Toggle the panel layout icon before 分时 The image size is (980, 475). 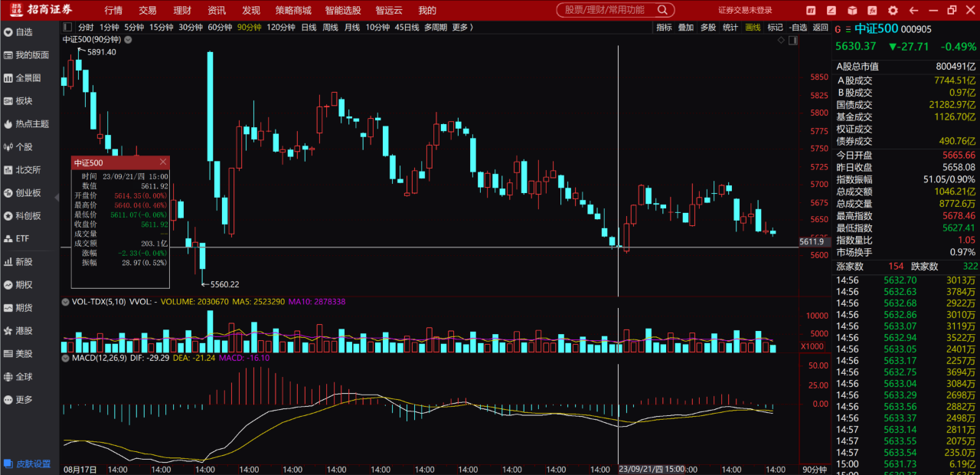point(67,27)
